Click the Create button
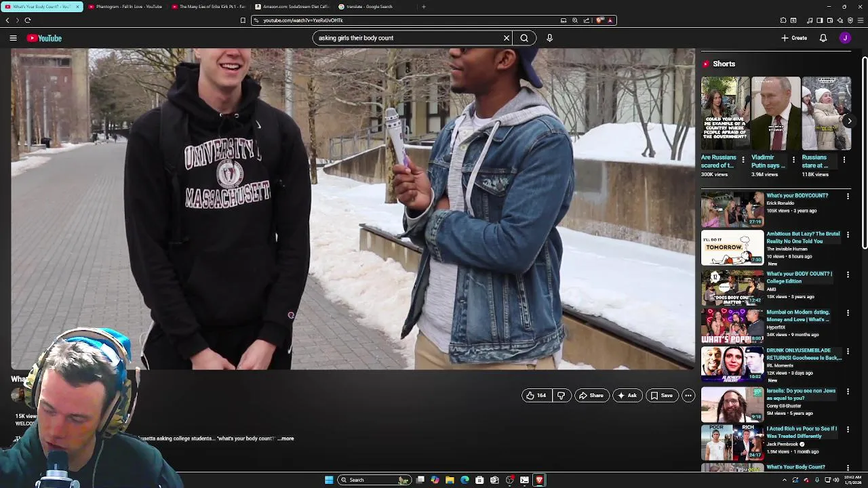 click(794, 38)
